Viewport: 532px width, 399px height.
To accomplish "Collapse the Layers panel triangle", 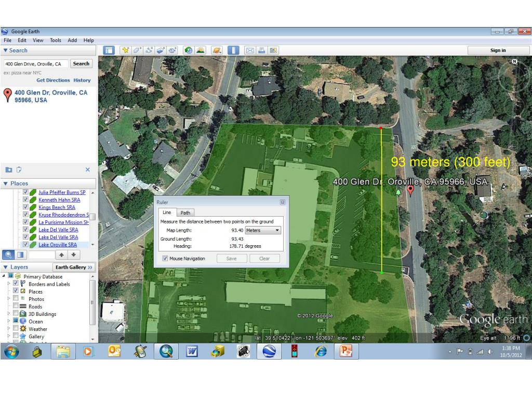I will click(x=5, y=267).
